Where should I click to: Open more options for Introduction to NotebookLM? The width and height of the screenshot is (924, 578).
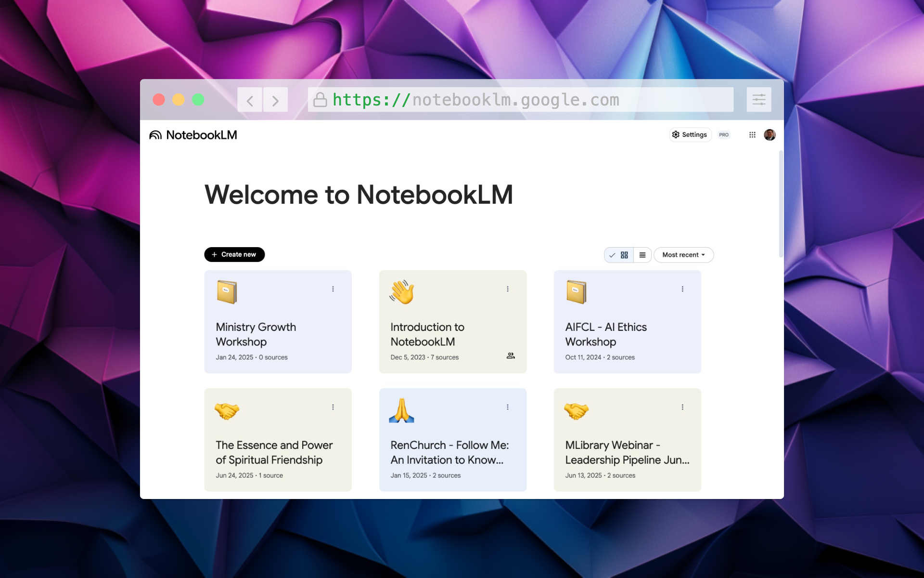click(507, 289)
